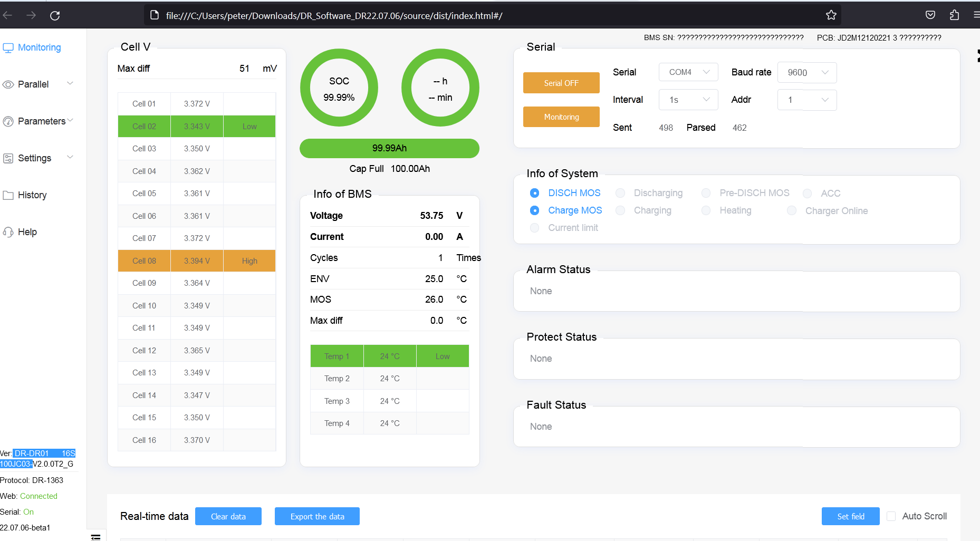This screenshot has width=980, height=541.
Task: Toggle the DISCH MOS radio indicator
Action: (534, 193)
